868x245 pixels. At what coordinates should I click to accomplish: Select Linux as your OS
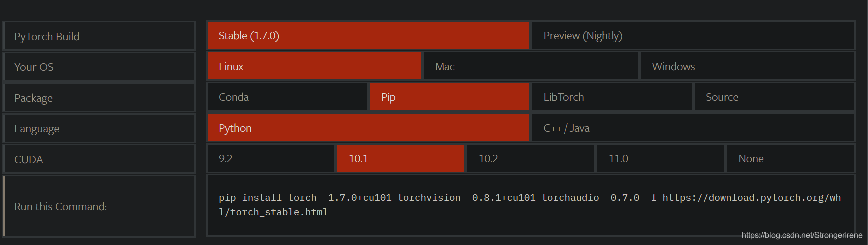314,66
